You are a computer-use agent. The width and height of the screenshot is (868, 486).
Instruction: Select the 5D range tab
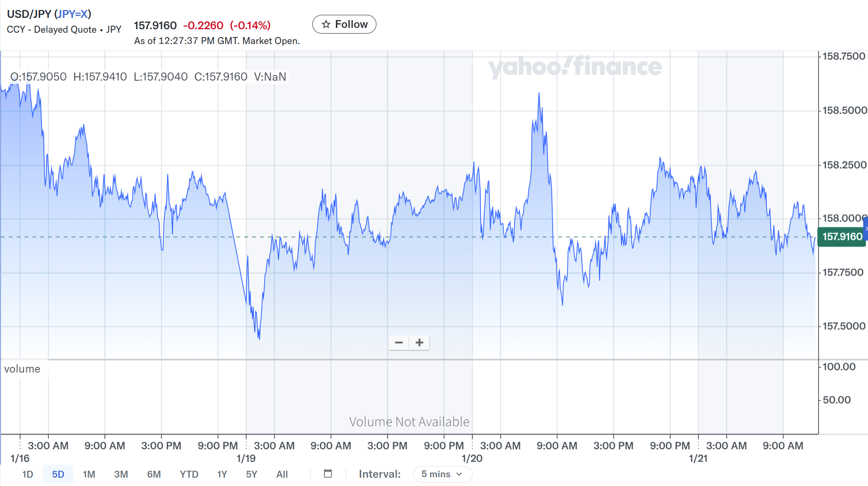point(58,474)
